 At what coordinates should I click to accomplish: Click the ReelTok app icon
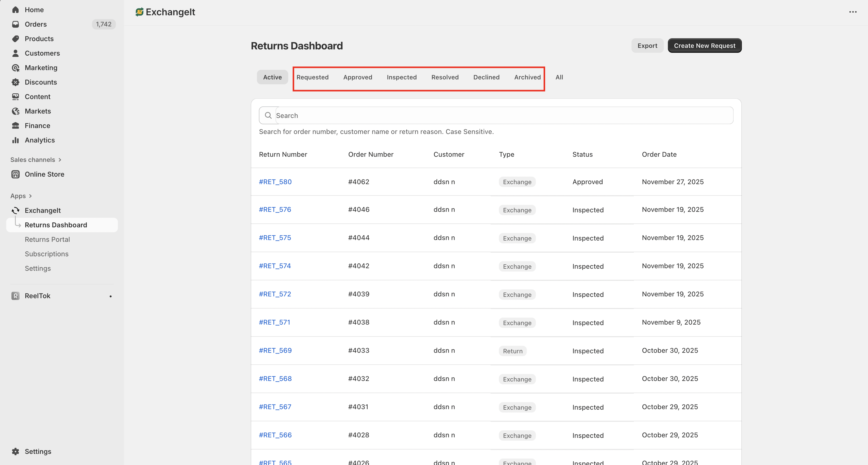[x=16, y=296]
